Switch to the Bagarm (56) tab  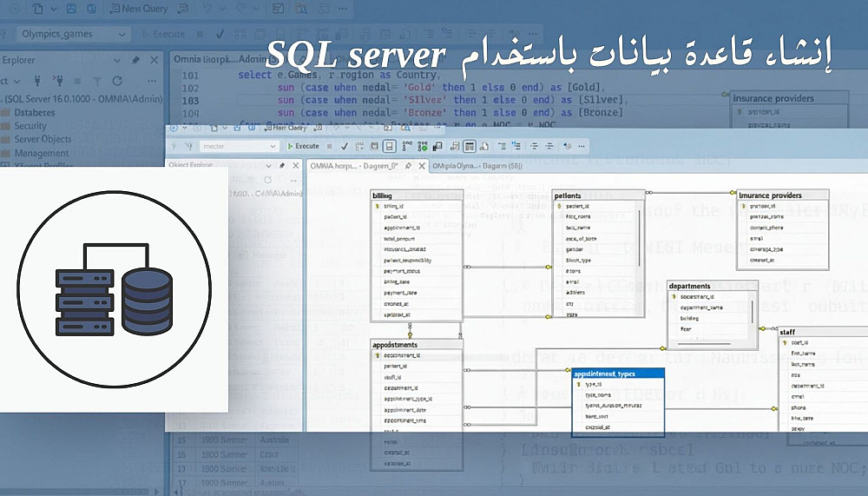[x=477, y=166]
